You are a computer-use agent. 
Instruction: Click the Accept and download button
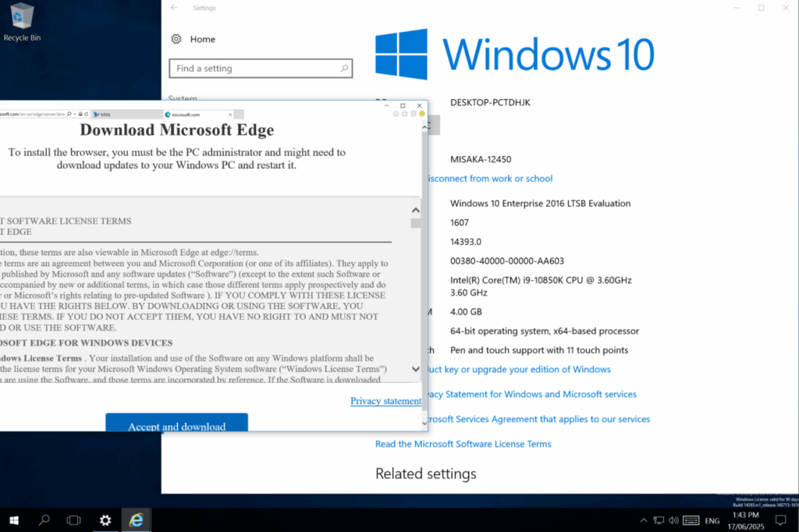(177, 423)
